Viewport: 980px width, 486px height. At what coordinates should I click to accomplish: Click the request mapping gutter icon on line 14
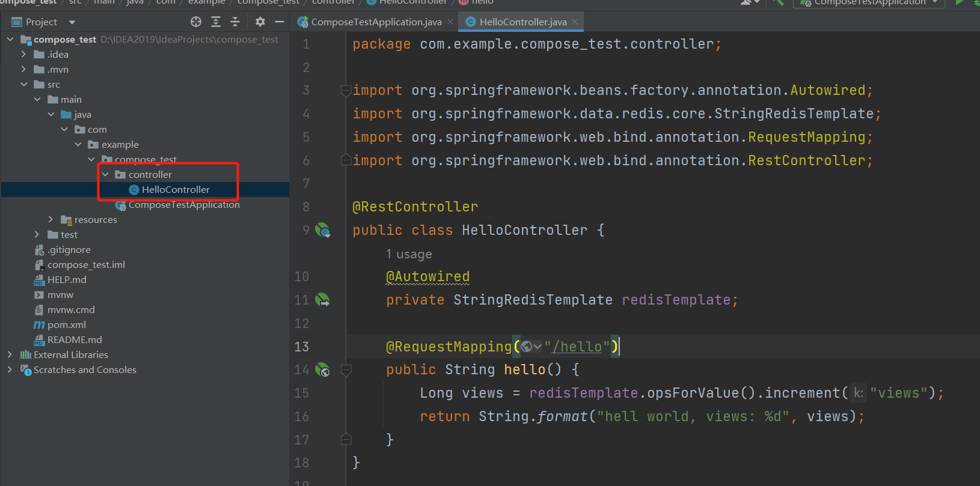click(x=323, y=370)
